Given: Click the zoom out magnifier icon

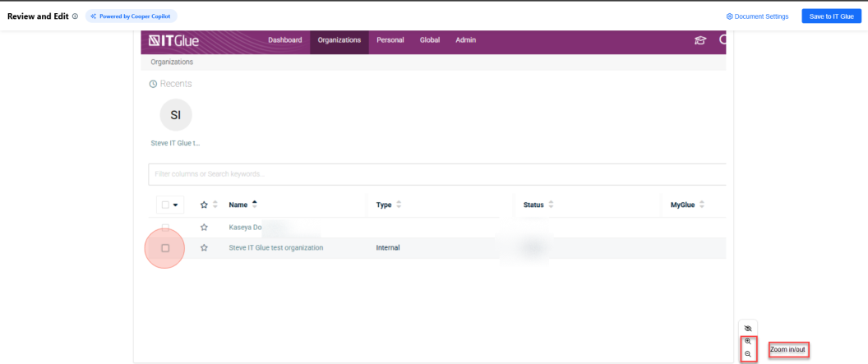Looking at the screenshot, I should 748,354.
